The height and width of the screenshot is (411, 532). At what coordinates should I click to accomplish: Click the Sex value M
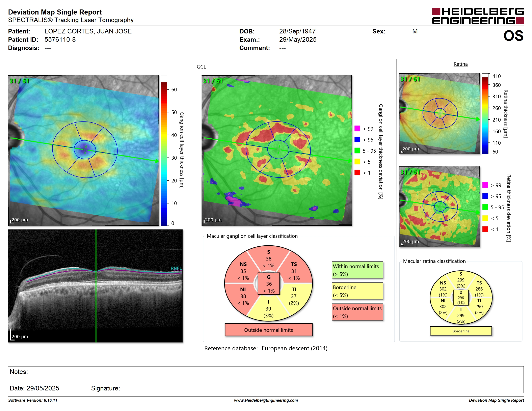(415, 31)
